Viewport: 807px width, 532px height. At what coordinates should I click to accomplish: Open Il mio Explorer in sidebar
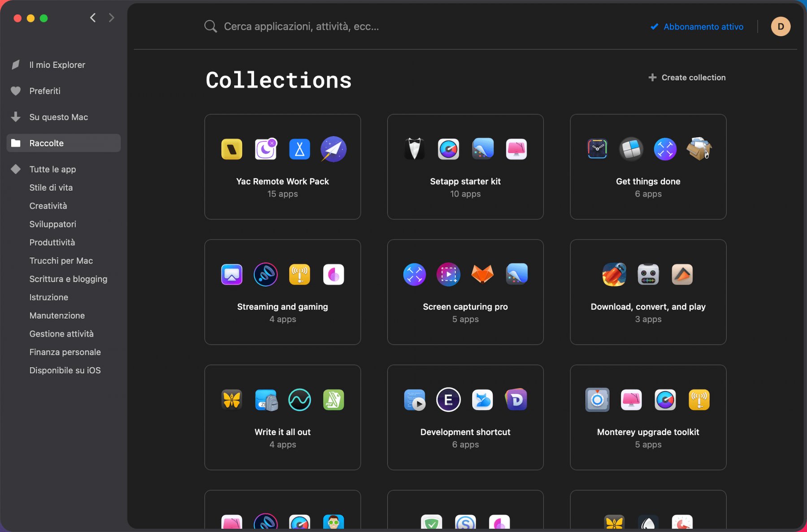57,65
